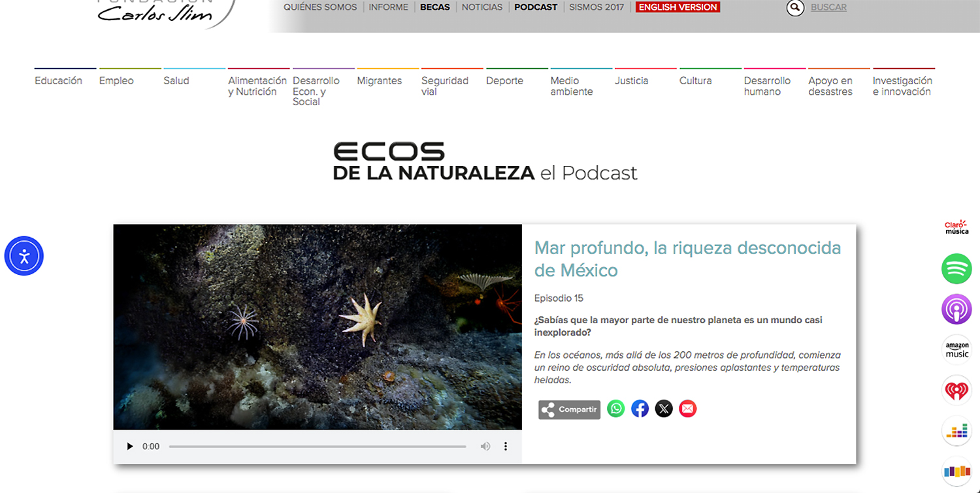Switch to ENGLISH VERSION
The width and height of the screenshot is (980, 493).
678,7
